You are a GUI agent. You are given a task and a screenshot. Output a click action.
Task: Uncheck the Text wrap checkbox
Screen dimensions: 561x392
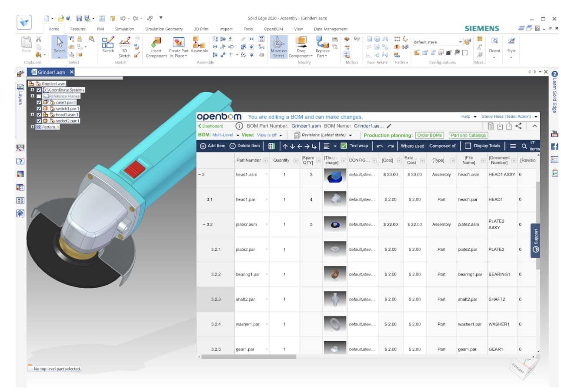(344, 146)
